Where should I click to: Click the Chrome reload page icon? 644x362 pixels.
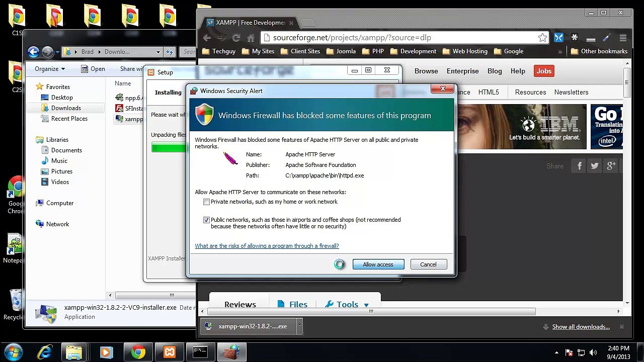[236, 38]
